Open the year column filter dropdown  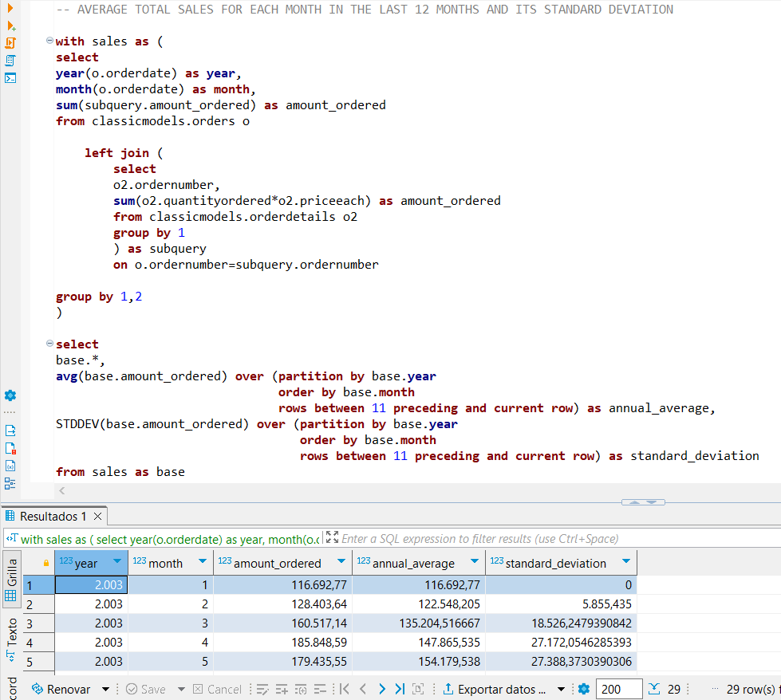click(117, 561)
